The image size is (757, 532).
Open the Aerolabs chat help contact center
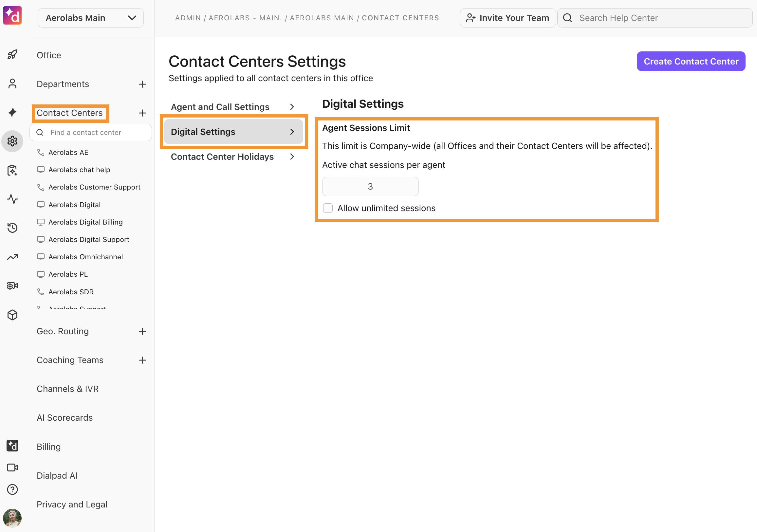(x=79, y=170)
